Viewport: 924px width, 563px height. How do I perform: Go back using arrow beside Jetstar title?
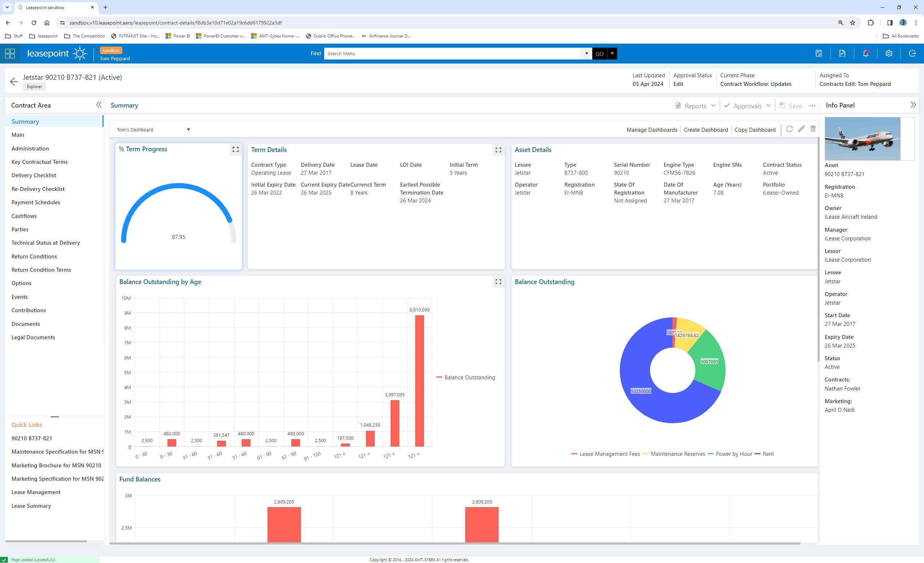[x=14, y=82]
